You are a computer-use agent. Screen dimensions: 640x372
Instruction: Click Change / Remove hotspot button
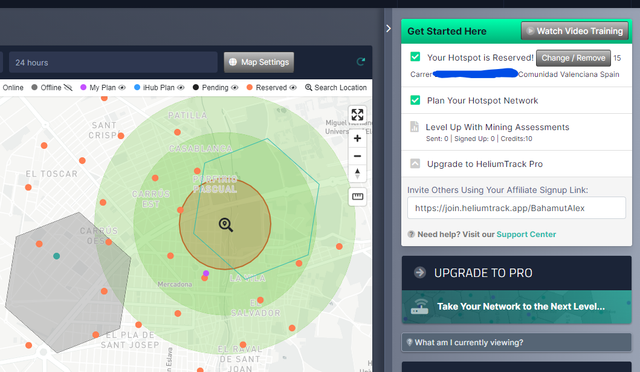(x=573, y=58)
